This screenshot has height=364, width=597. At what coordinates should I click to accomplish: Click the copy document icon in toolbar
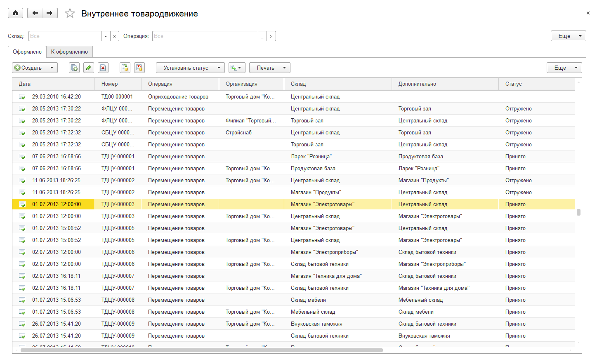click(x=74, y=68)
